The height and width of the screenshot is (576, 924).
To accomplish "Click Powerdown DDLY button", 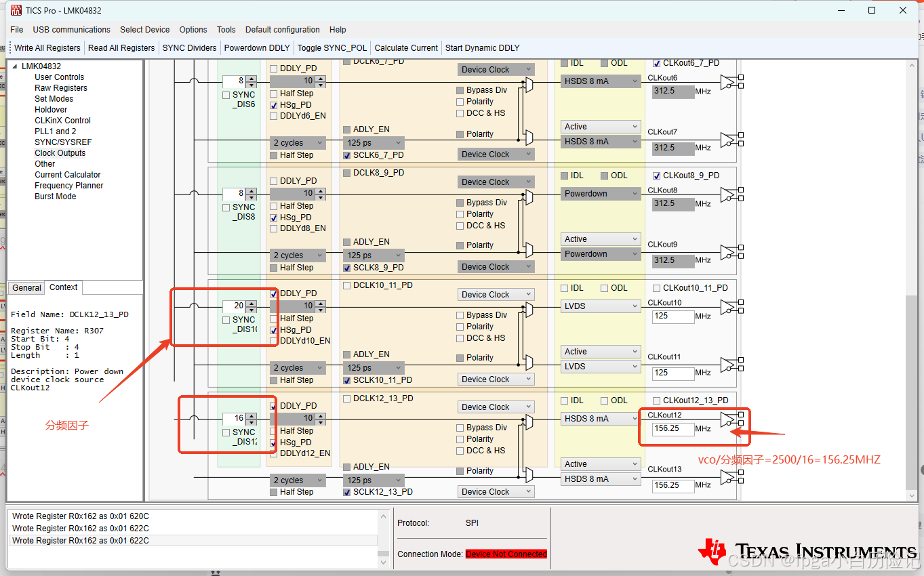I will click(257, 48).
